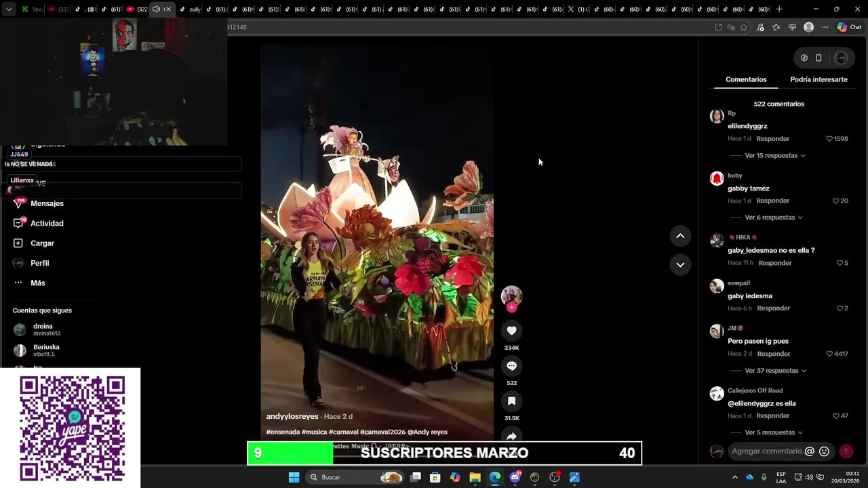Expand Ver 6 respuestas

pos(774,218)
